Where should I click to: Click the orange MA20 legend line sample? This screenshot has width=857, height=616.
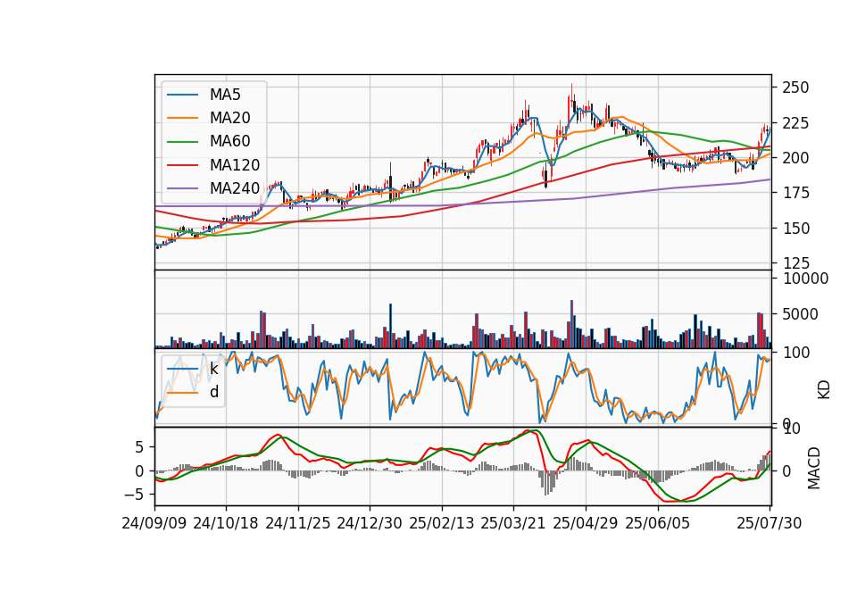182,119
